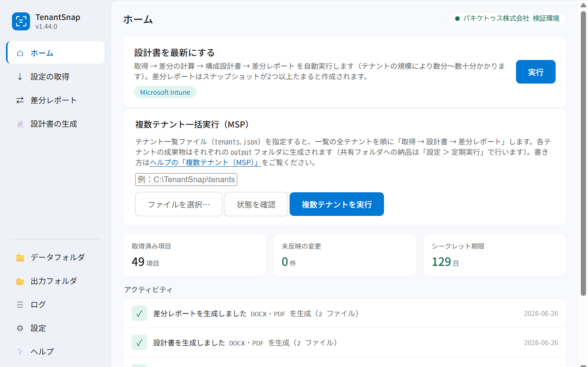This screenshot has height=367, width=588.
Task: Click the blue 実行 button
Action: 536,72
